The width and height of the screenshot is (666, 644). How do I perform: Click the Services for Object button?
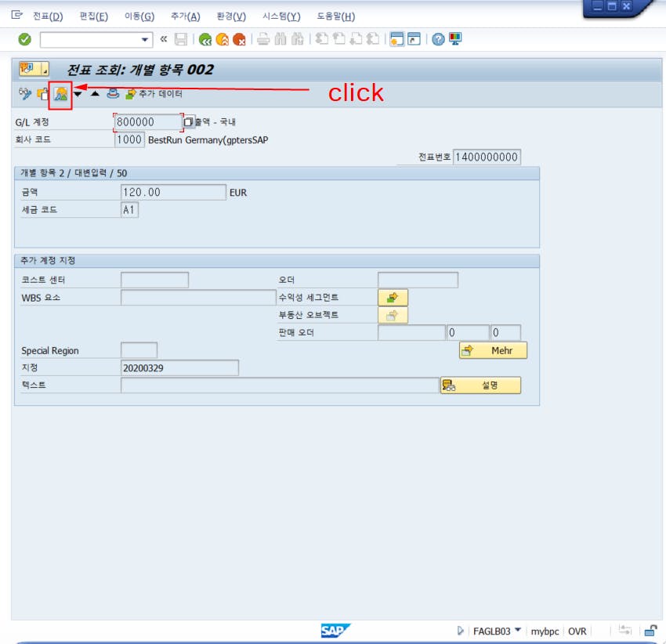(x=34, y=68)
